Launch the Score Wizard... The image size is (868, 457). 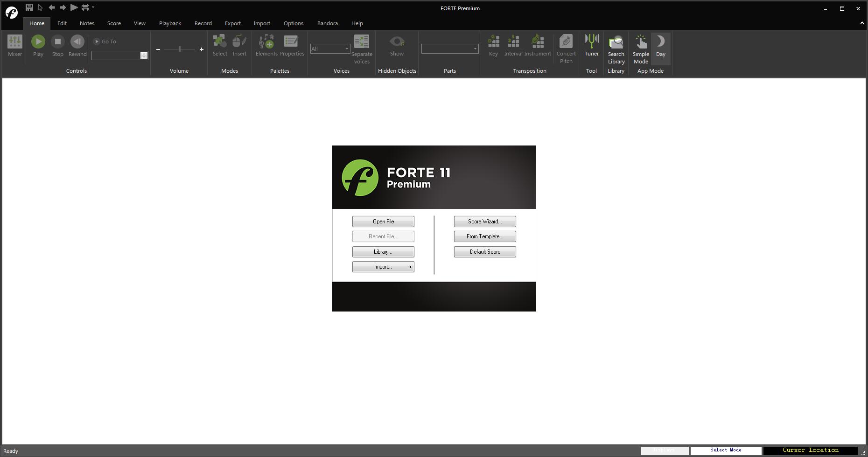[485, 222]
